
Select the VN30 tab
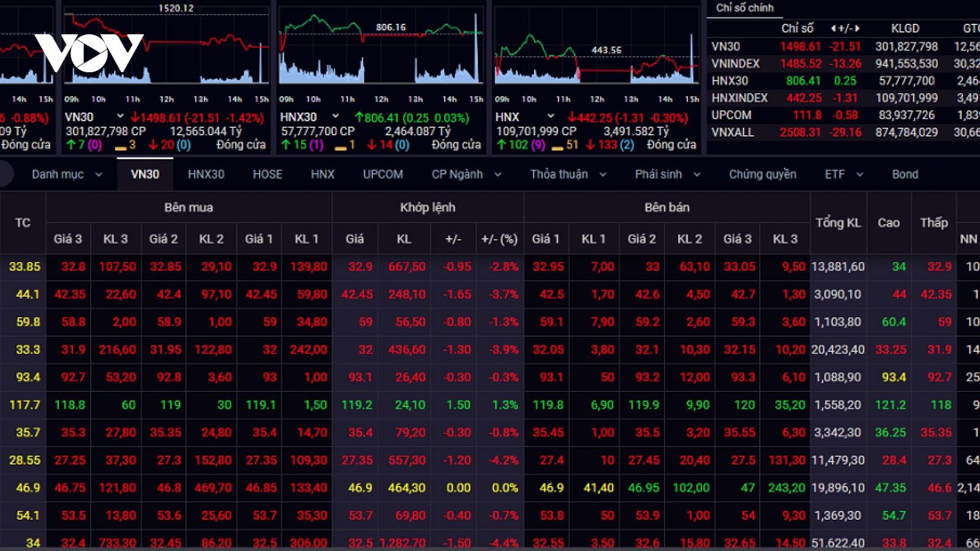(145, 174)
